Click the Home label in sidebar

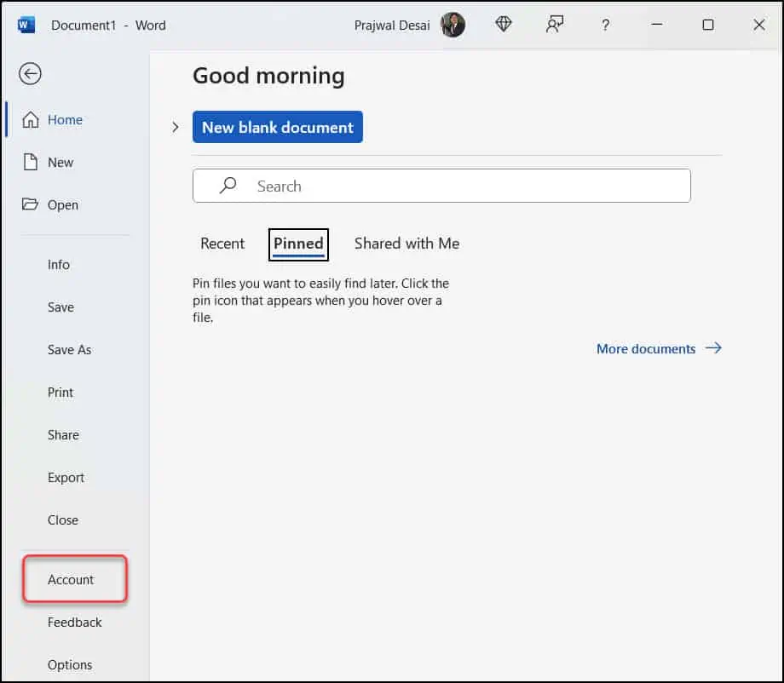click(x=65, y=120)
